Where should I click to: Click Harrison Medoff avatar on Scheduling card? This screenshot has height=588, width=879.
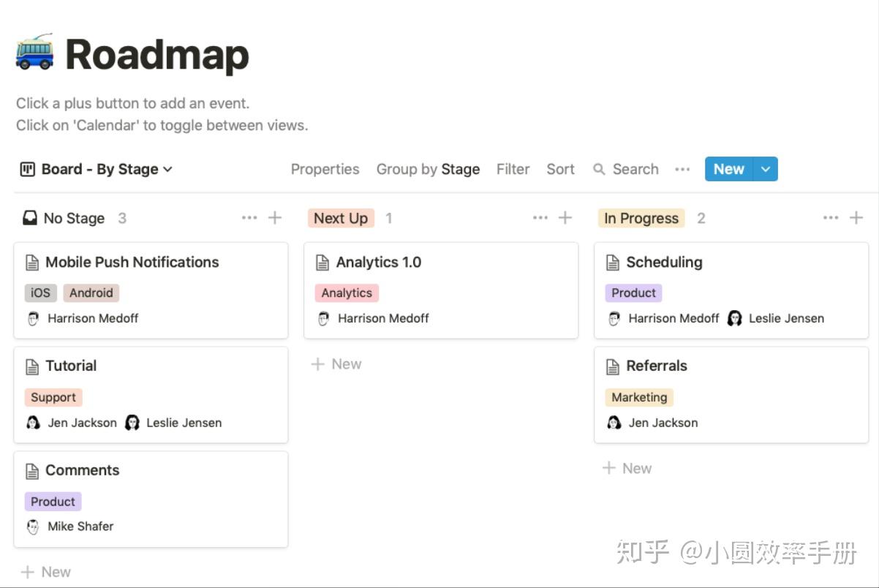(x=614, y=318)
